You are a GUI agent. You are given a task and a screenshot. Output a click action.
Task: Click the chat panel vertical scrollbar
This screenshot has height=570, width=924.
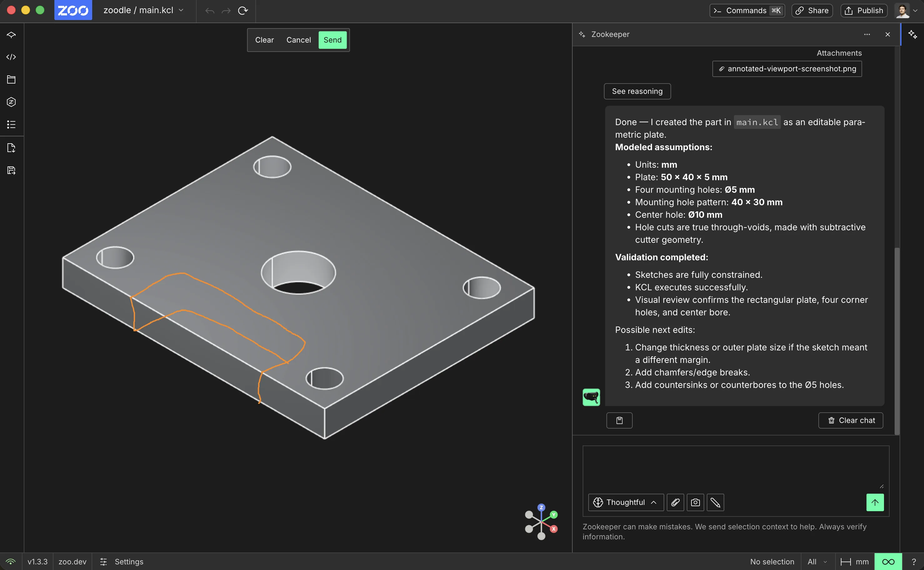coord(897,341)
